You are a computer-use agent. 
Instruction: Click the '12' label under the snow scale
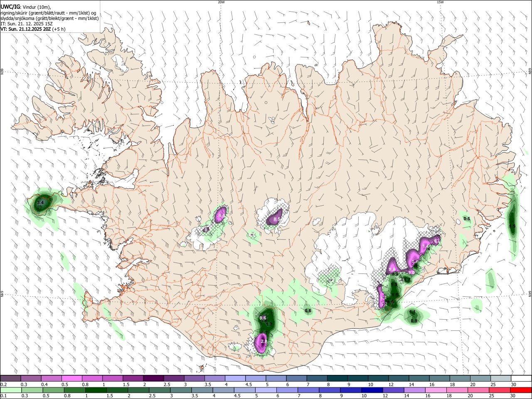coord(391,384)
